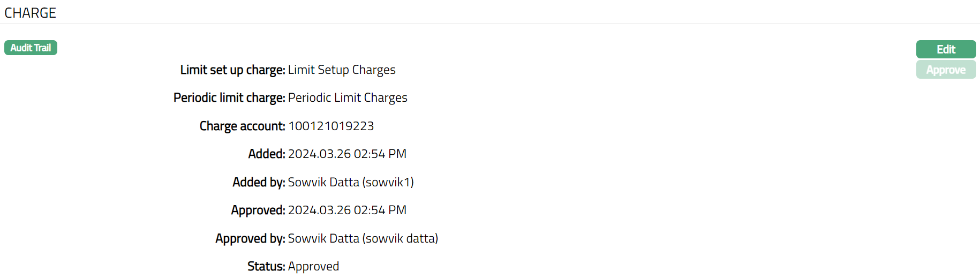Image resolution: width=980 pixels, height=279 pixels.
Task: Click the Status label
Action: (266, 266)
